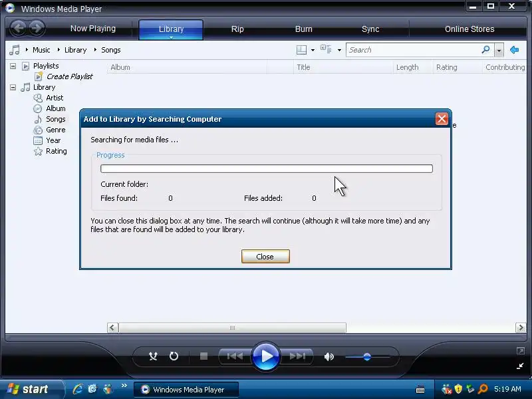Click the horizontal scrollbar thumb
Image resolution: width=532 pixels, height=399 pixels.
(232, 328)
